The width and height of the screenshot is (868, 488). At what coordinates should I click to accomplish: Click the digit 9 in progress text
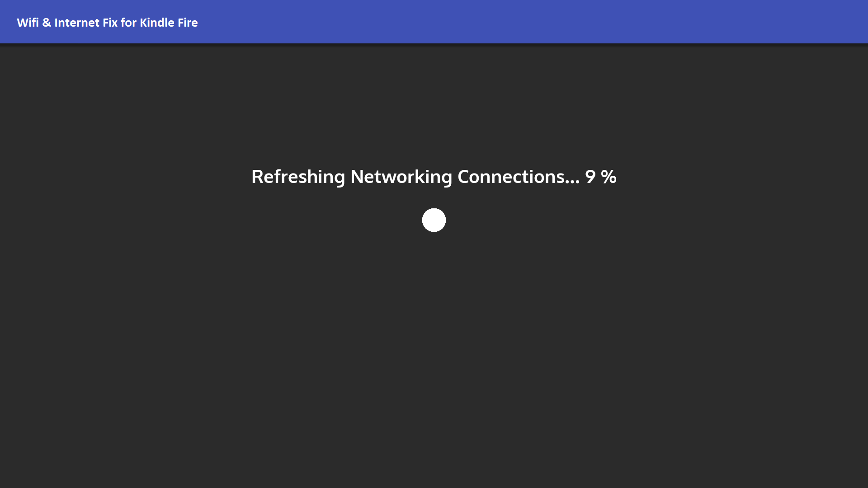[590, 177]
